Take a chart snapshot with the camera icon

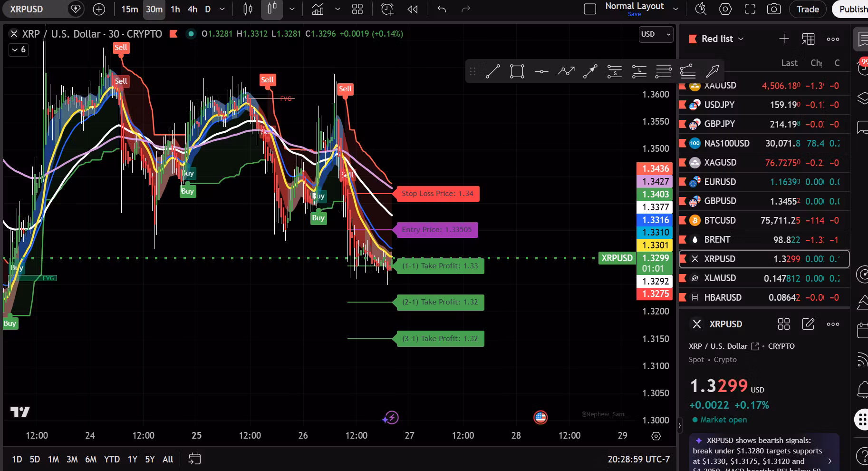(774, 9)
